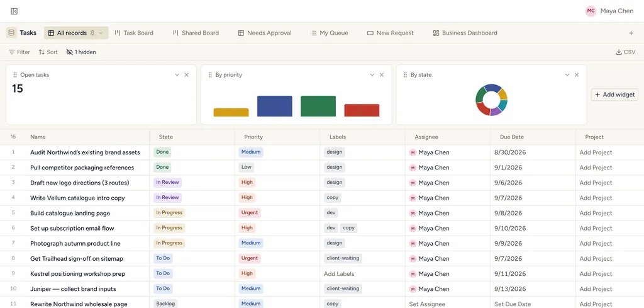644x308 pixels.
Task: Click the Maya Chen username in header
Action: 617,11
